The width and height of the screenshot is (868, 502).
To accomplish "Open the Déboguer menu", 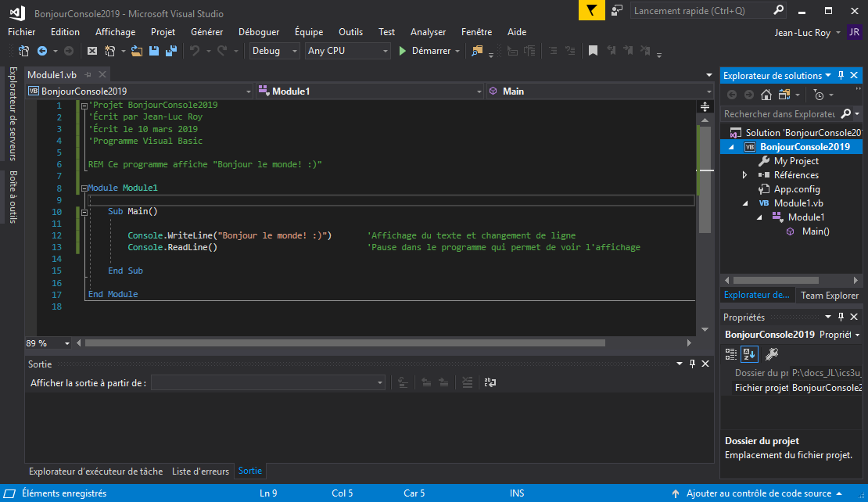I will point(259,32).
